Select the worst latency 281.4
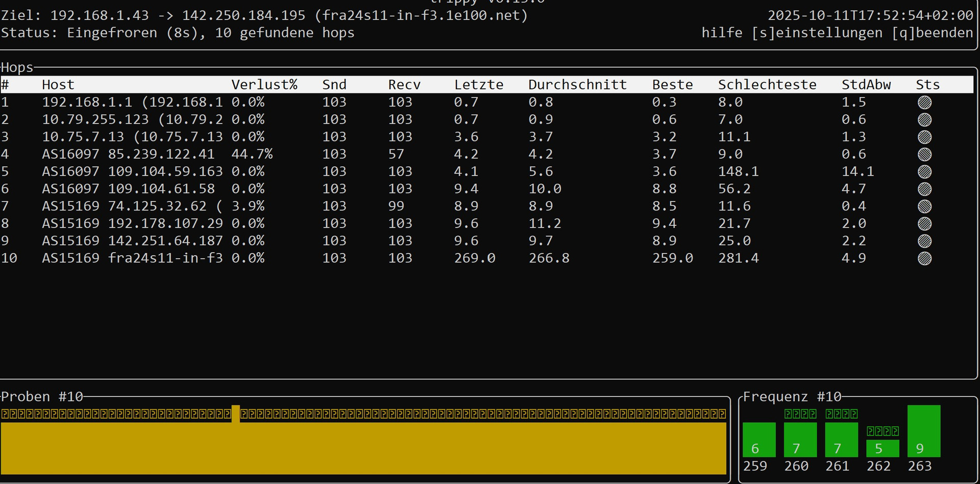 (739, 258)
